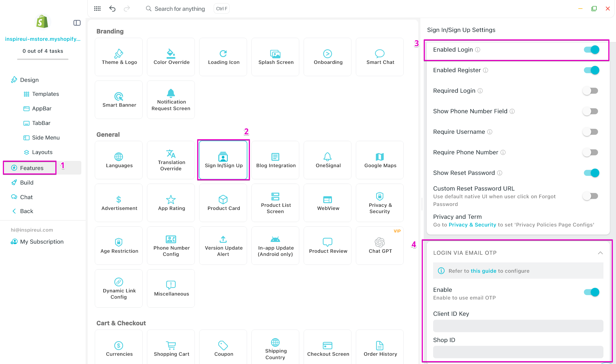Click the apps grid icon in toolbar
Image resolution: width=616 pixels, height=364 pixels.
tap(97, 9)
